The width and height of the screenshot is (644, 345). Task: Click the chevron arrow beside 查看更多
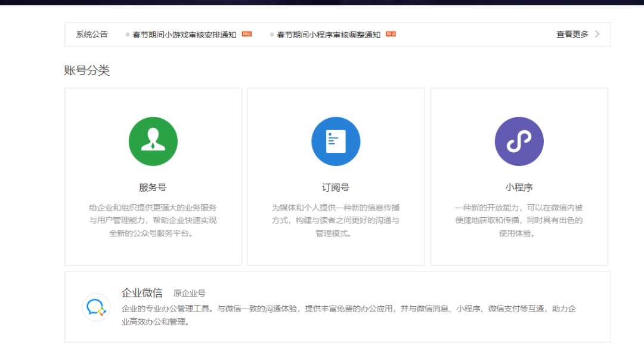point(597,34)
